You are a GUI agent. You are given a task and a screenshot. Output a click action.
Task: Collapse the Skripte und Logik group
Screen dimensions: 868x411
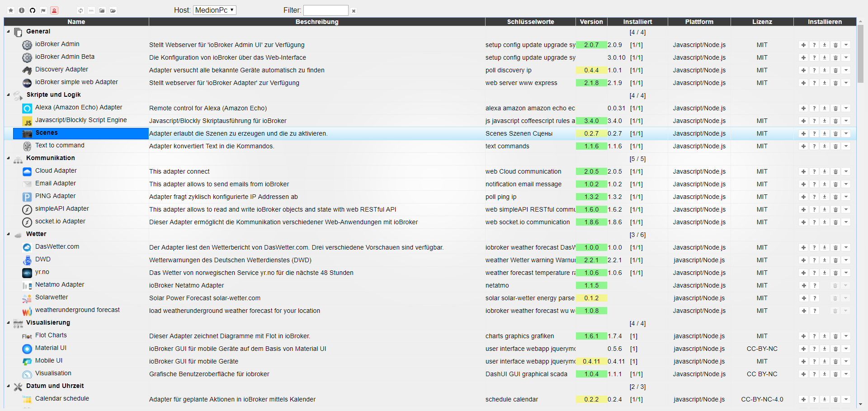[x=9, y=95]
